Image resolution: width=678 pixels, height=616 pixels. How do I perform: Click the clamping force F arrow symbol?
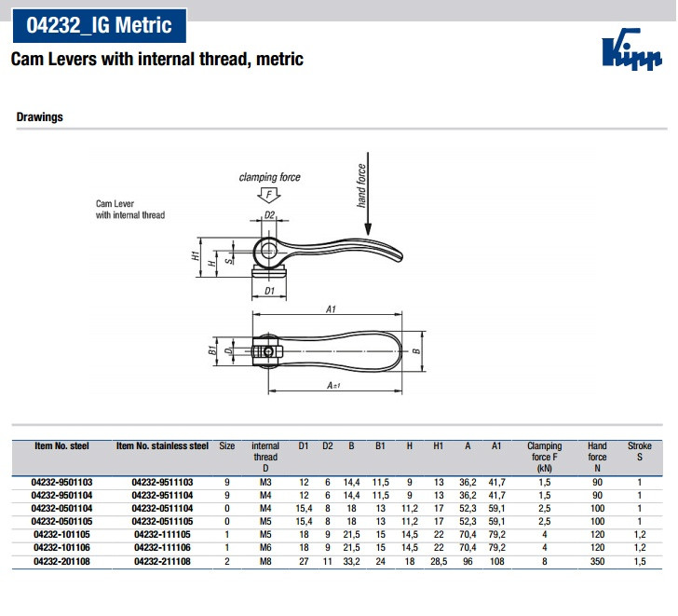(x=269, y=195)
